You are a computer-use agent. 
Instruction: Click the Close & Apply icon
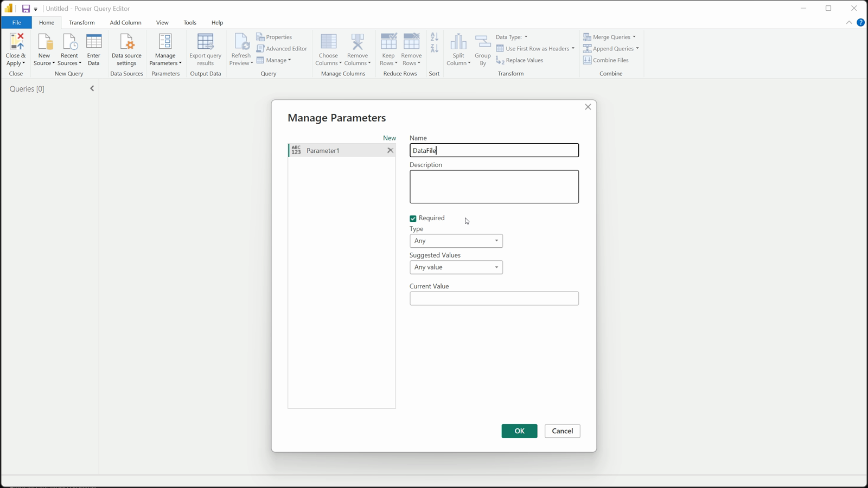(16, 42)
